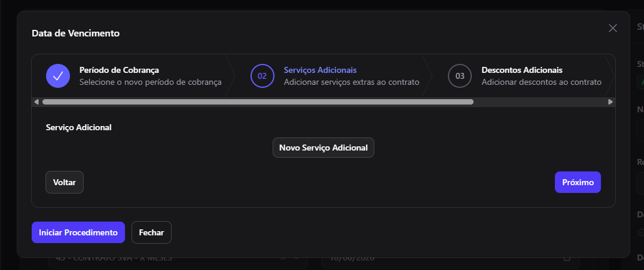Add a Novo Serviço Adicional
The height and width of the screenshot is (270, 644).
tap(323, 148)
